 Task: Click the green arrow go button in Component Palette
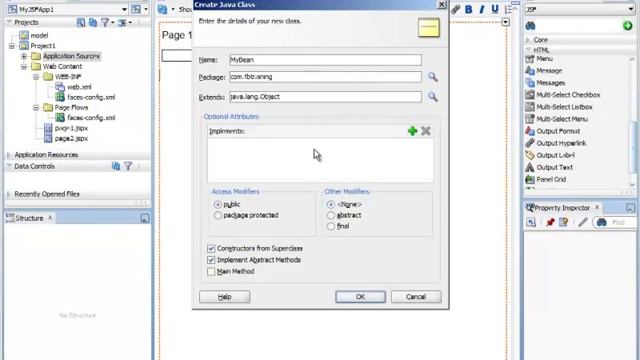click(627, 26)
